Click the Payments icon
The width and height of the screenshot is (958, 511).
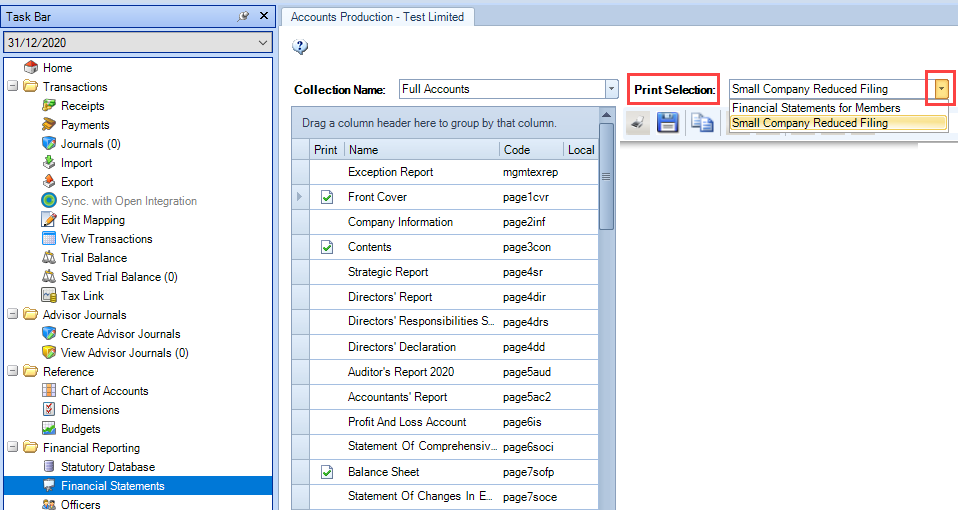point(49,125)
